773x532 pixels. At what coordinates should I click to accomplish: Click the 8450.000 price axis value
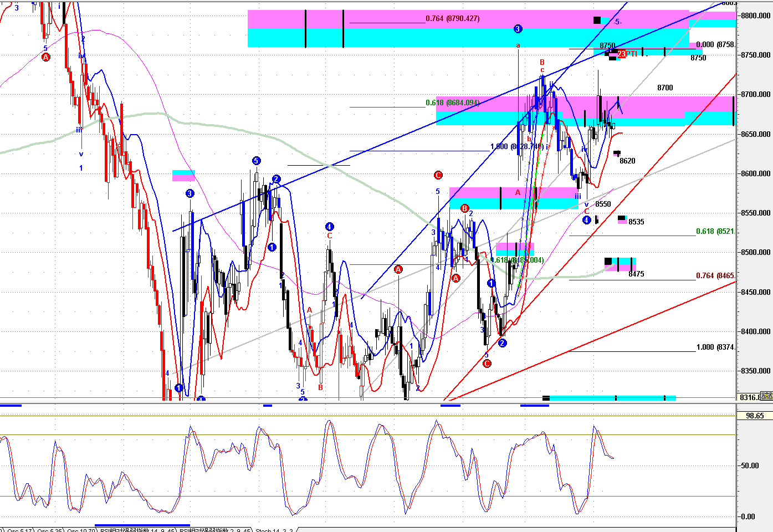point(756,292)
